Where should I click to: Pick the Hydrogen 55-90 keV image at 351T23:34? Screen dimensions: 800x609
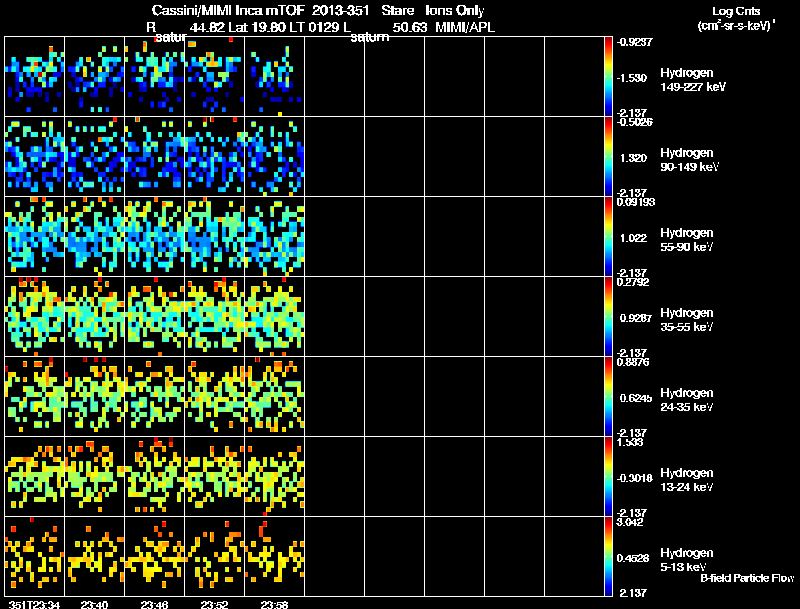coord(35,237)
